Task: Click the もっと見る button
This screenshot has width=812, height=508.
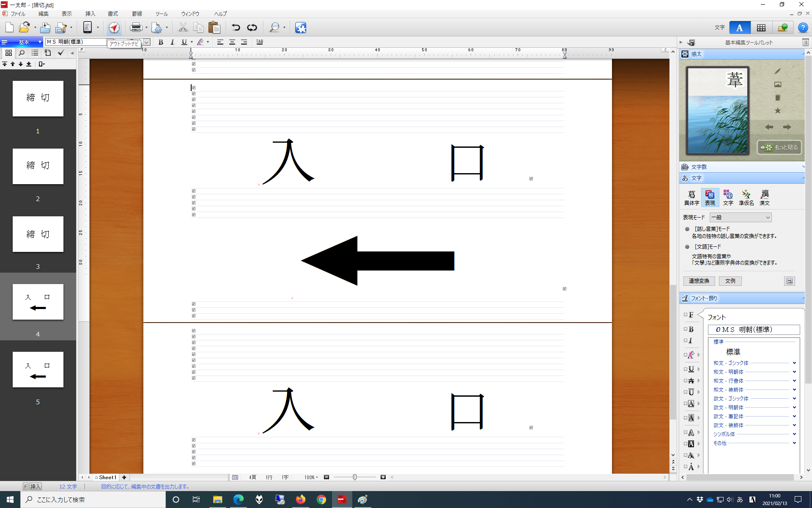Action: 779,147
